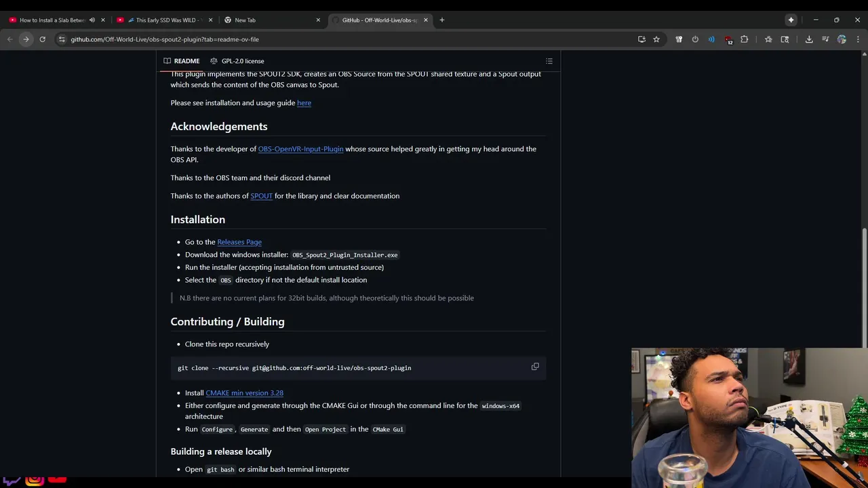
Task: Click the 'Building a release locally' heading
Action: click(x=221, y=451)
